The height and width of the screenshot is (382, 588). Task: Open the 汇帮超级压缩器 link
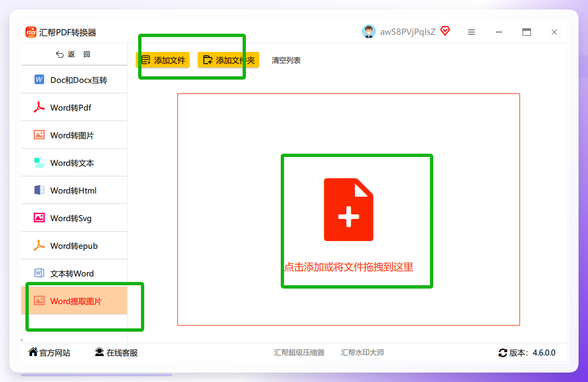tap(300, 352)
